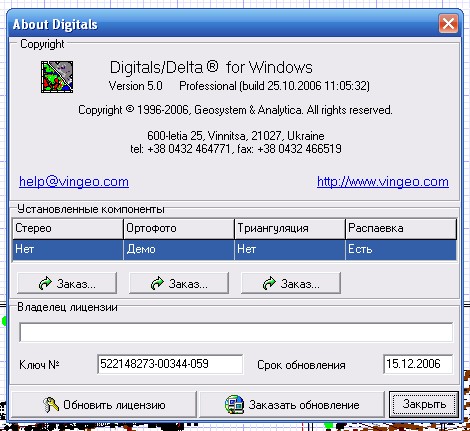Select the Стерео column header

coord(68,229)
